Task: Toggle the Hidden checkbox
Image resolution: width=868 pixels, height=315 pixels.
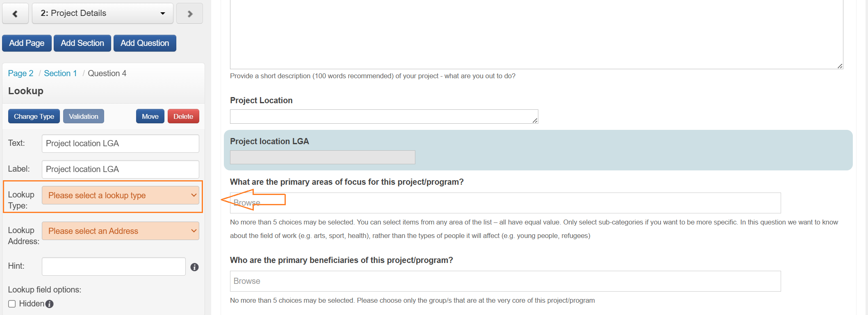Action: [x=12, y=304]
